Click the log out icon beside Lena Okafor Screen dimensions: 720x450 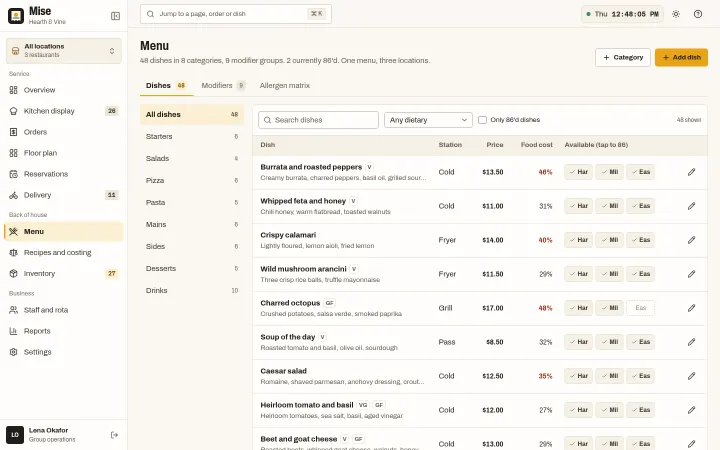click(x=114, y=435)
